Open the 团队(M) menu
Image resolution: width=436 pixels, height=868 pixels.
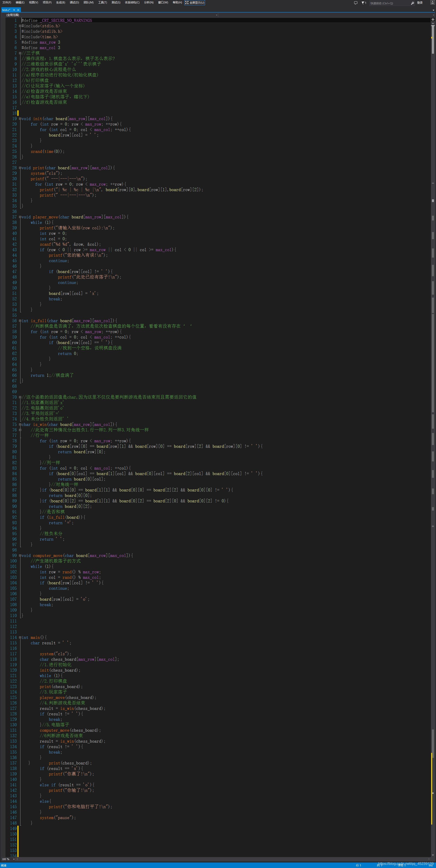coord(89,3)
